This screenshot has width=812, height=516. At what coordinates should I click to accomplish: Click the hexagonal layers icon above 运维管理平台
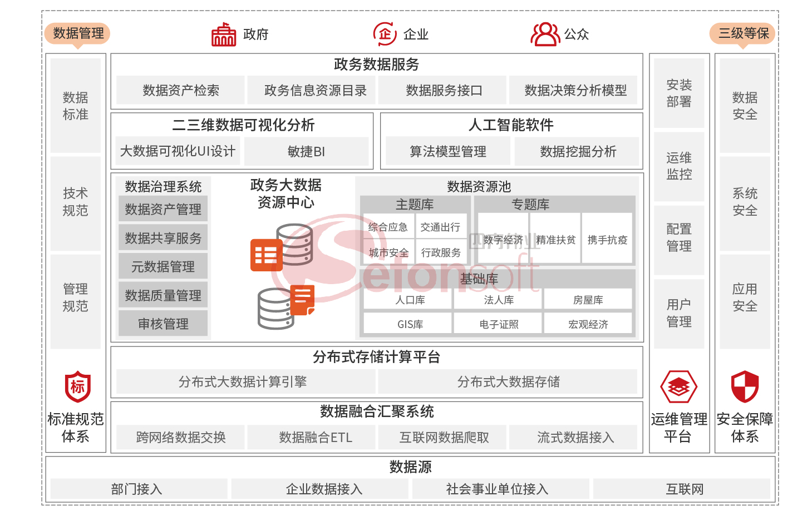click(x=678, y=386)
